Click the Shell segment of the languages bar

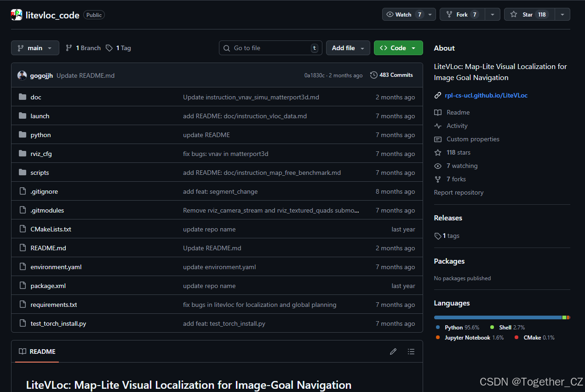[564, 317]
